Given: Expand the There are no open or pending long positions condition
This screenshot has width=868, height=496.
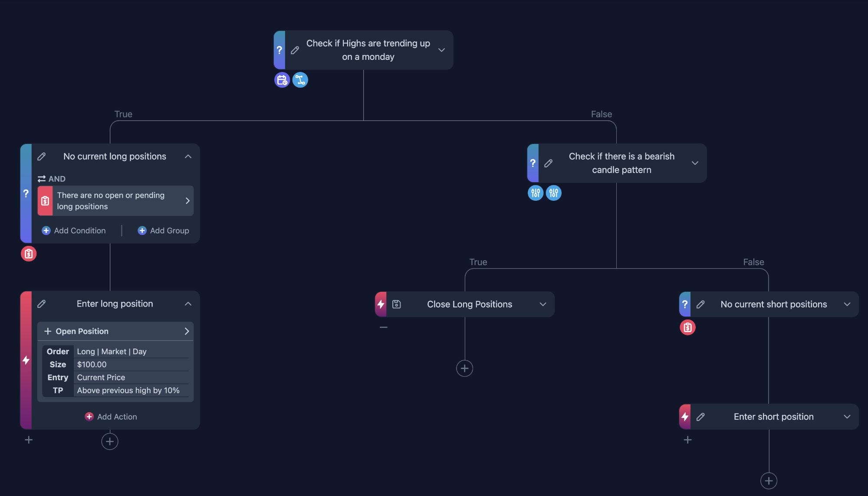Looking at the screenshot, I should pyautogui.click(x=187, y=200).
